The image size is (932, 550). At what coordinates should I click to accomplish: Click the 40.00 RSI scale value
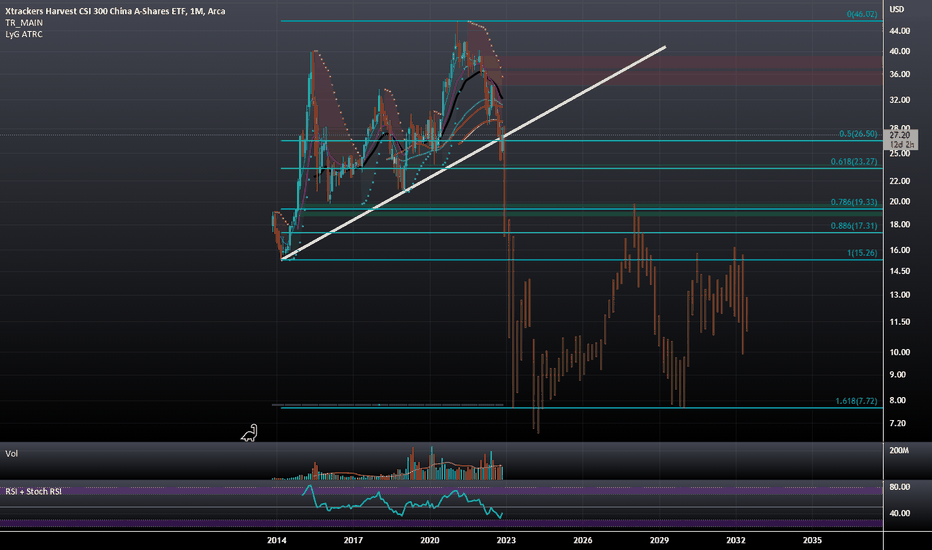899,513
